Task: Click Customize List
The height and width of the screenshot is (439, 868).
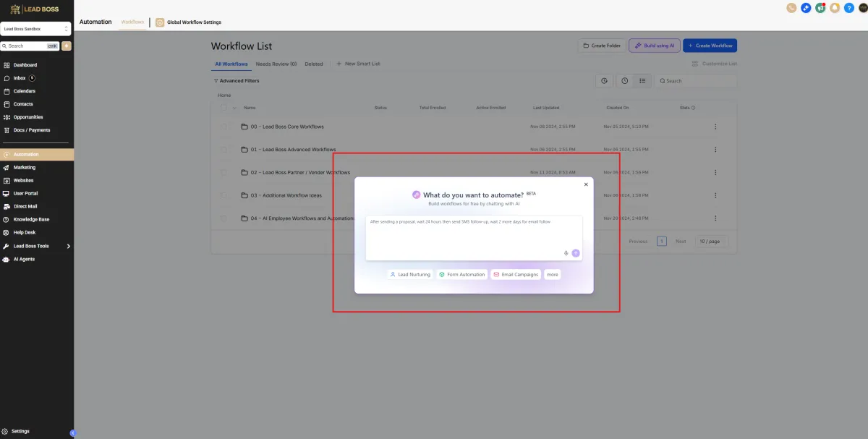Action: [715, 64]
